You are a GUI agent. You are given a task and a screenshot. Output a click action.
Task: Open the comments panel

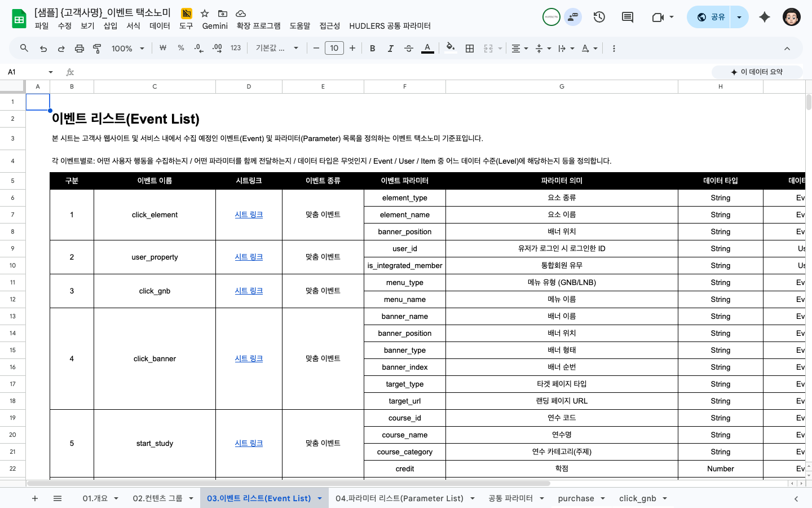pyautogui.click(x=628, y=17)
